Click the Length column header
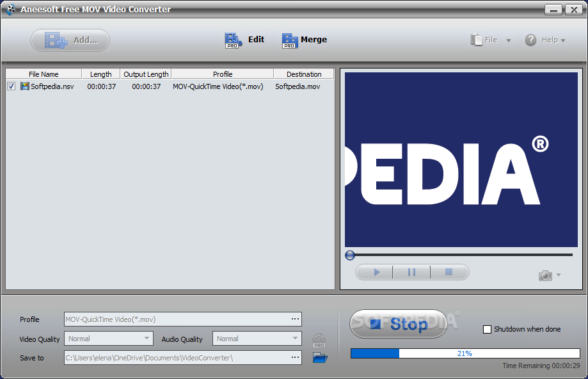 coord(100,74)
